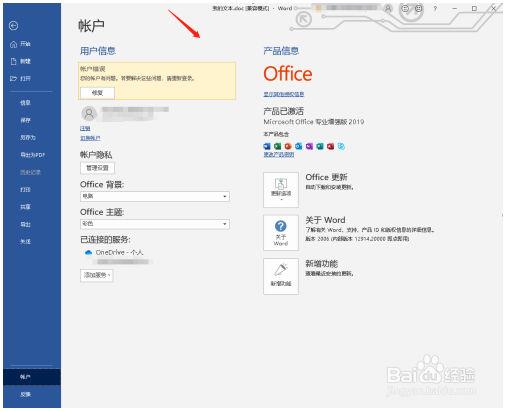
Task: Open the 打印 page in sidebar
Action: [x=25, y=190]
